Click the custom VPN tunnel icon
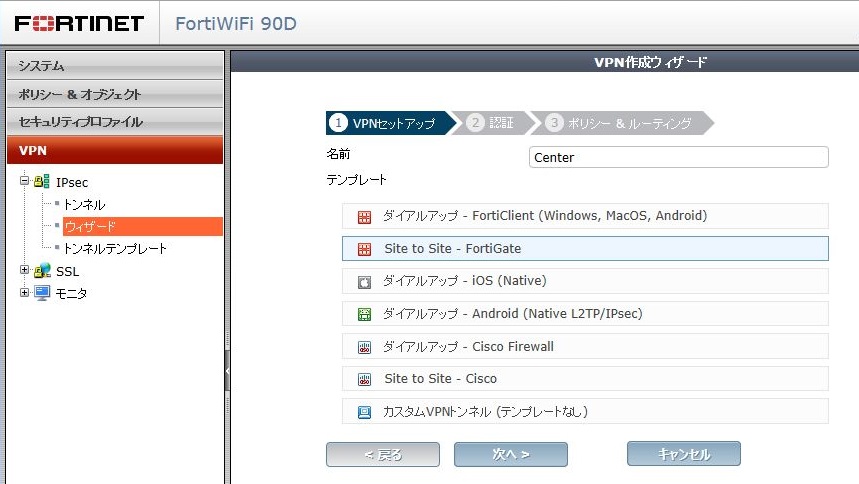Image resolution: width=859 pixels, height=484 pixels. (x=364, y=412)
